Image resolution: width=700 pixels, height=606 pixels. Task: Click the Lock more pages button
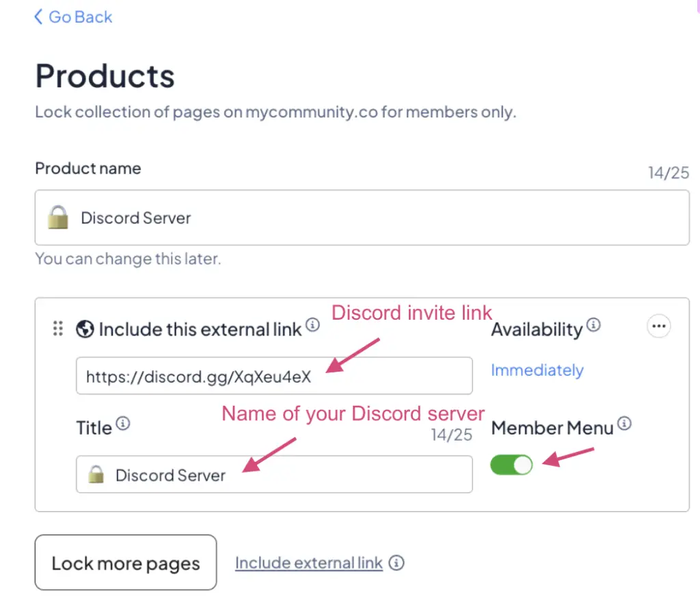tap(125, 562)
